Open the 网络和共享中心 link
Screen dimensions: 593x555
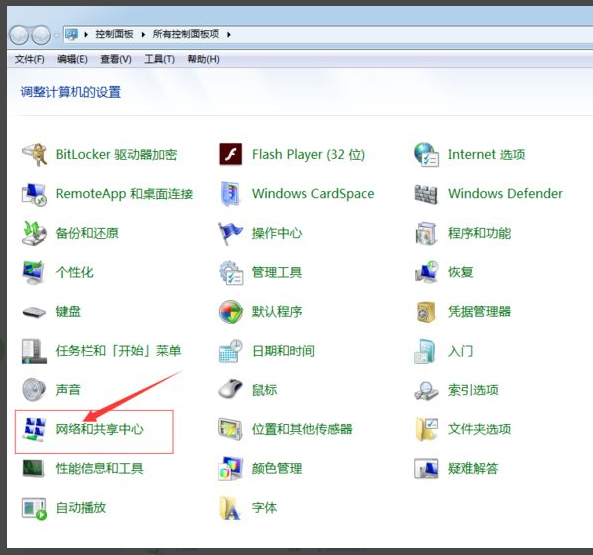tap(99, 429)
